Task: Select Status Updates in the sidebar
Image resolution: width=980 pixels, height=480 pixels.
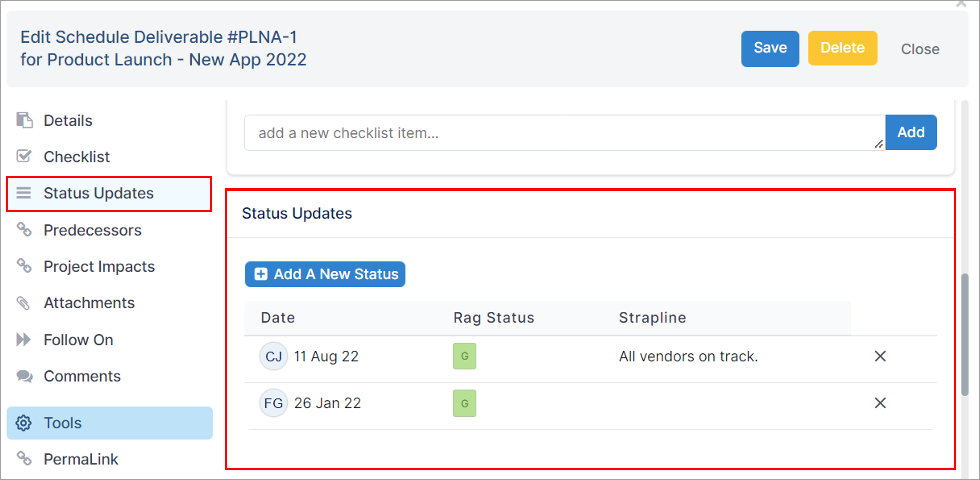Action: coord(110,193)
